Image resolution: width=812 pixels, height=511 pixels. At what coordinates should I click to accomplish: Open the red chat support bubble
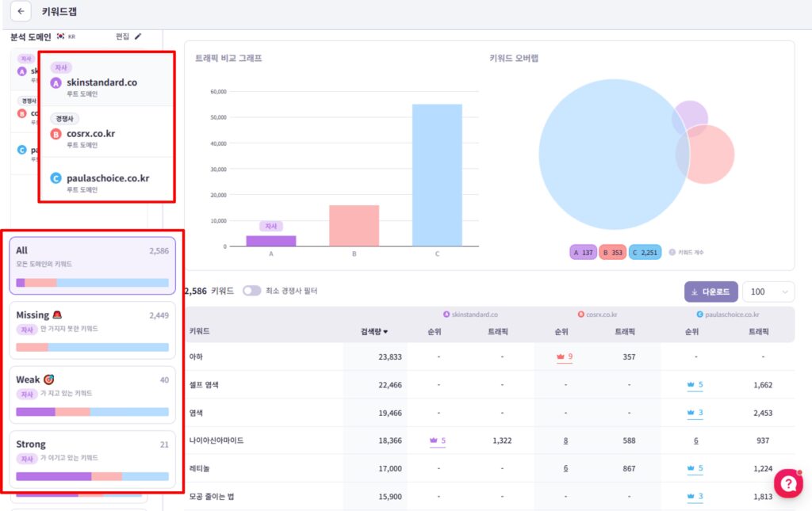tap(788, 482)
